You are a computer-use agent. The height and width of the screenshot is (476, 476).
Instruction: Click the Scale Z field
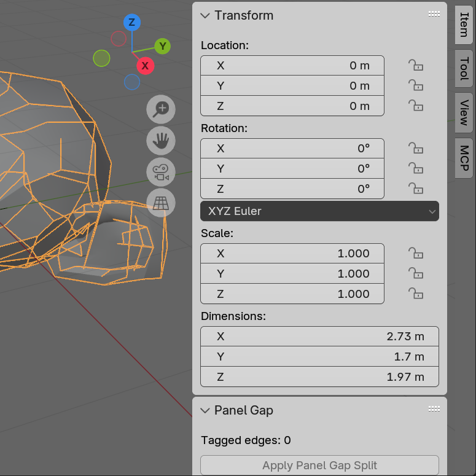292,294
